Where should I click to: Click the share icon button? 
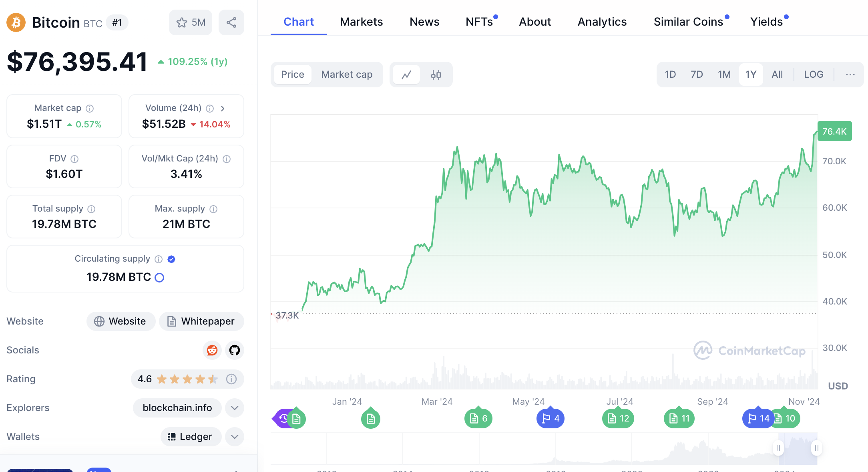[x=231, y=22]
